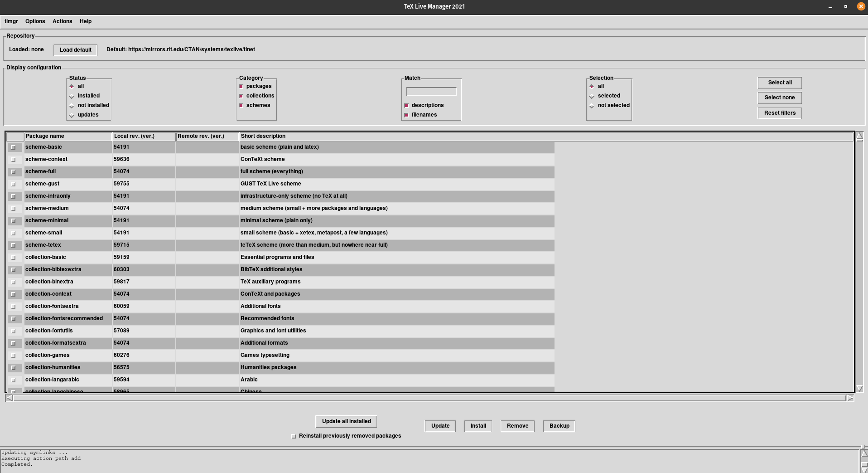
Task: Click the Select none button
Action: 780,98
